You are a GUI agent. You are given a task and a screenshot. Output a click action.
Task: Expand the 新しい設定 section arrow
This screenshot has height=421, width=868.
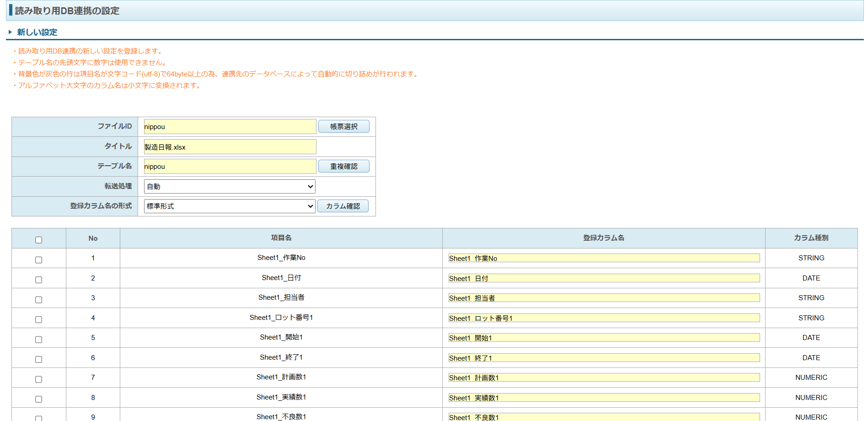point(10,32)
